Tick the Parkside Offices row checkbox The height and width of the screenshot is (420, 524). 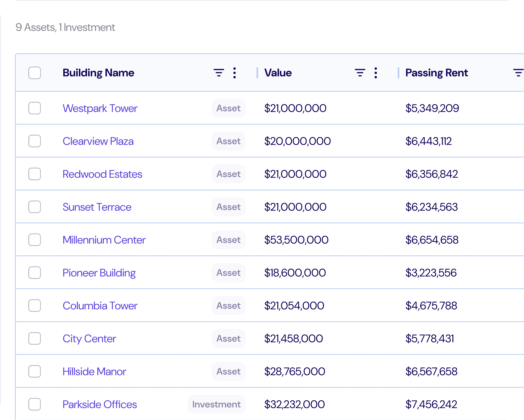pyautogui.click(x=34, y=404)
